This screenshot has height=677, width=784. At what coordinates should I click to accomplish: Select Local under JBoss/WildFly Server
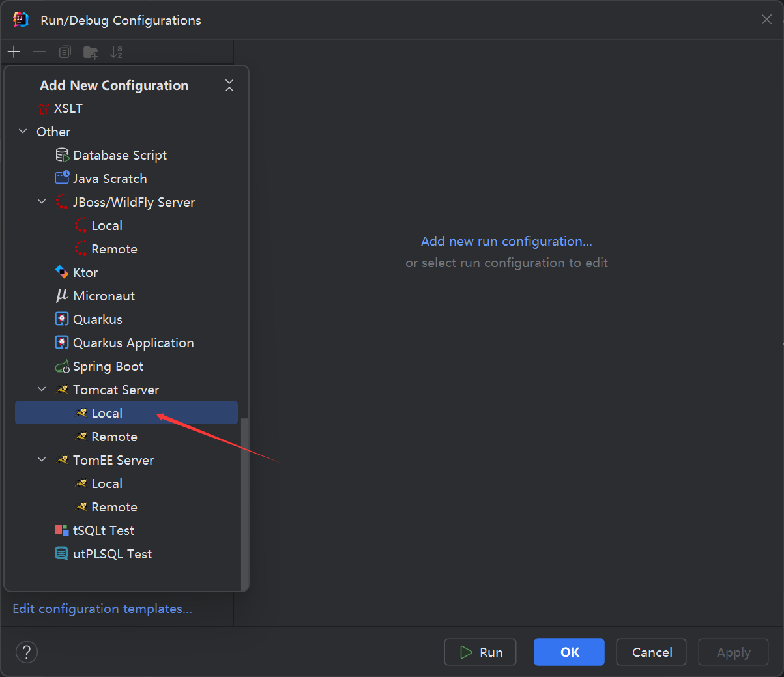pyautogui.click(x=126, y=225)
